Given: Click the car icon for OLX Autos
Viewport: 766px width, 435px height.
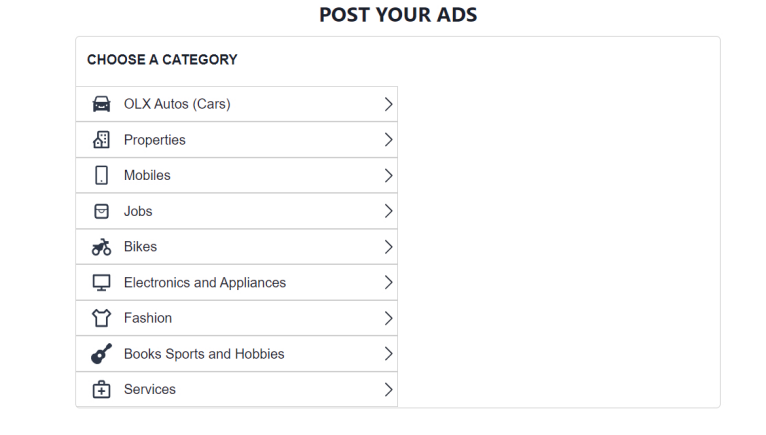Looking at the screenshot, I should 102,104.
